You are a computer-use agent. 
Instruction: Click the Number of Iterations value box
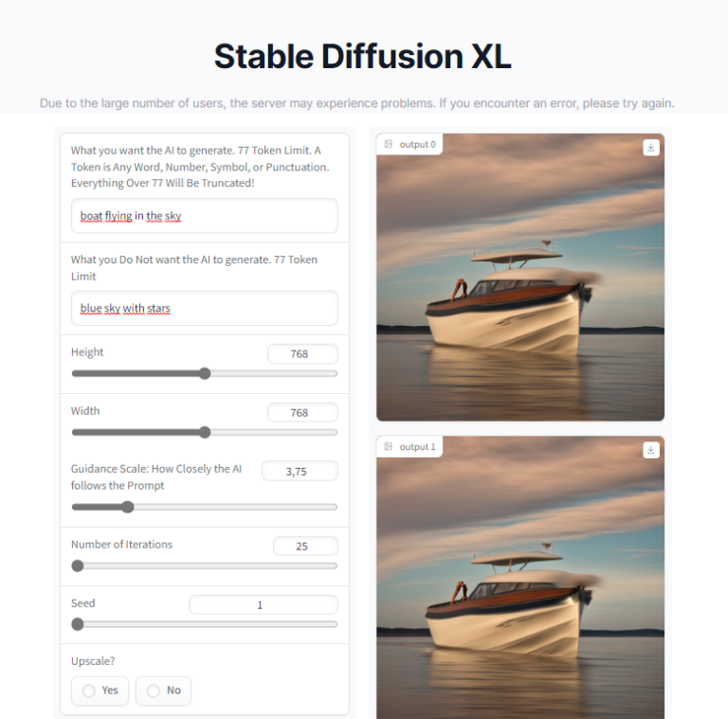pos(304,546)
